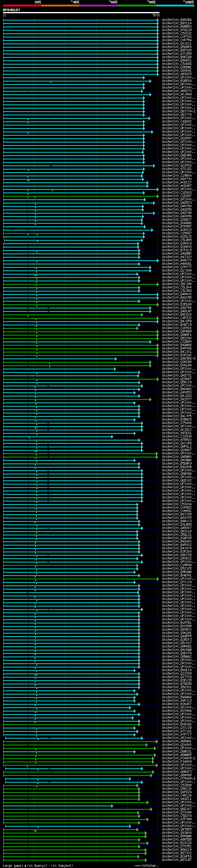Select the UniRef100_C0P882 entry
This screenshot has height=868, width=197.
click(177, 508)
